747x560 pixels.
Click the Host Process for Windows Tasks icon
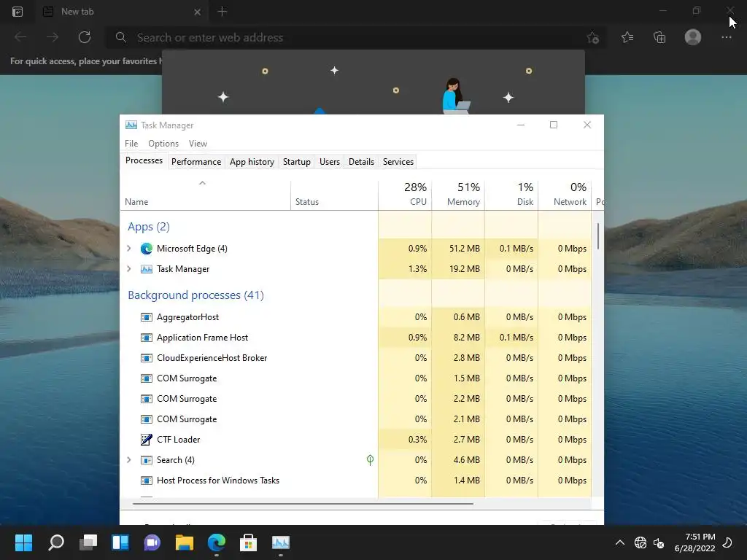146,481
